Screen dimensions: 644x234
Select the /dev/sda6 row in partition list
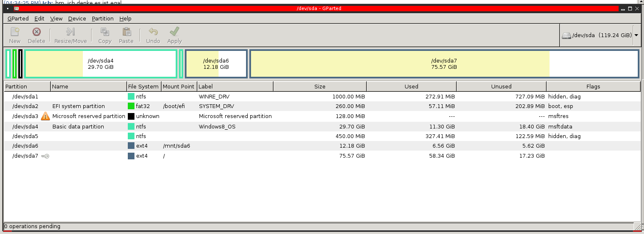coord(322,146)
